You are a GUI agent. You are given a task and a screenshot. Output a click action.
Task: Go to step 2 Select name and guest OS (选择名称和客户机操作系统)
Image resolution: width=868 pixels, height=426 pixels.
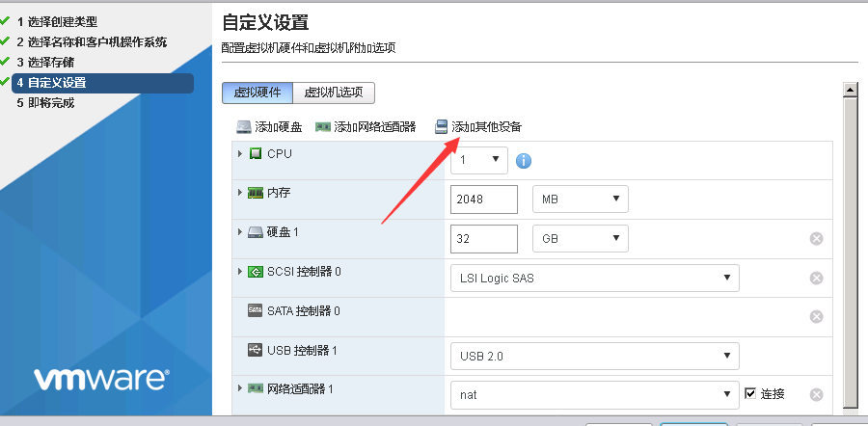(92, 42)
